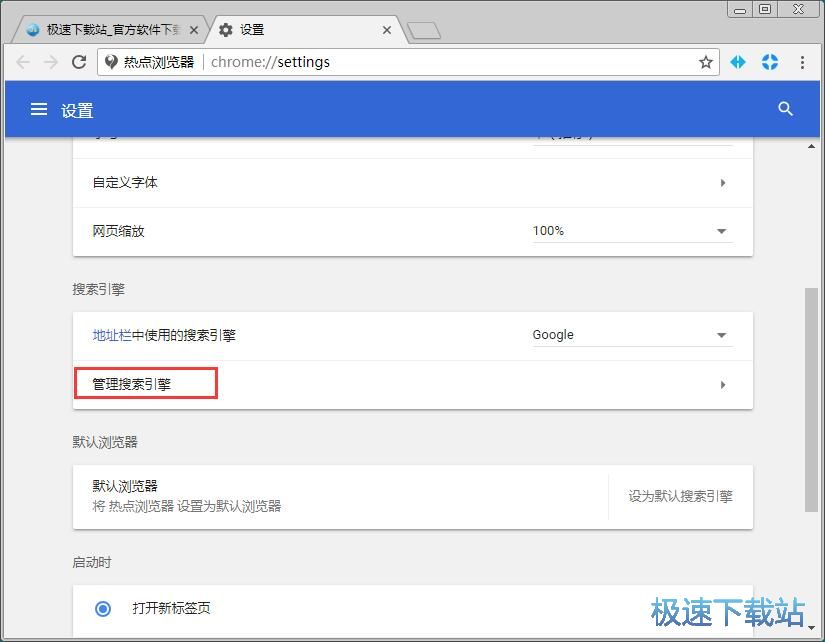825x642 pixels.
Task: Close the 极速下载站 tab
Action: click(x=194, y=30)
